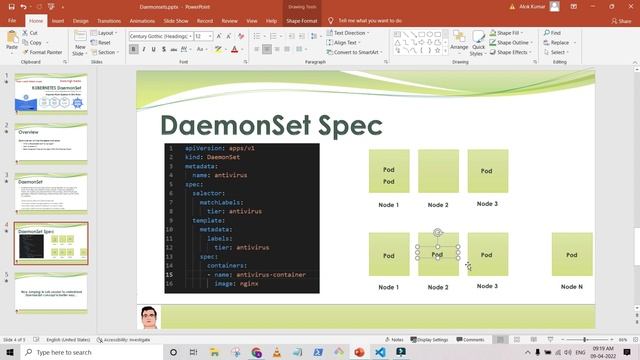Open Convert to SmartArt dropdown

[x=355, y=52]
